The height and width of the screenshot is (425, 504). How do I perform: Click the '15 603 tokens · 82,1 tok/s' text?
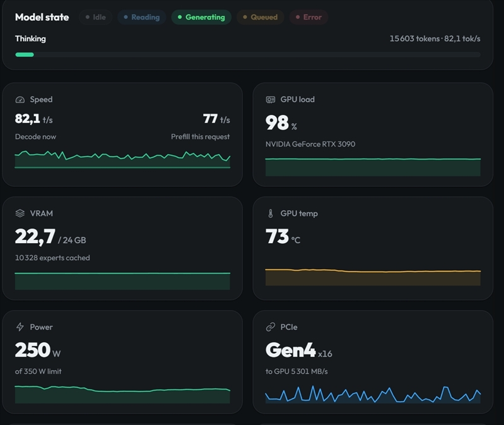pyautogui.click(x=435, y=39)
